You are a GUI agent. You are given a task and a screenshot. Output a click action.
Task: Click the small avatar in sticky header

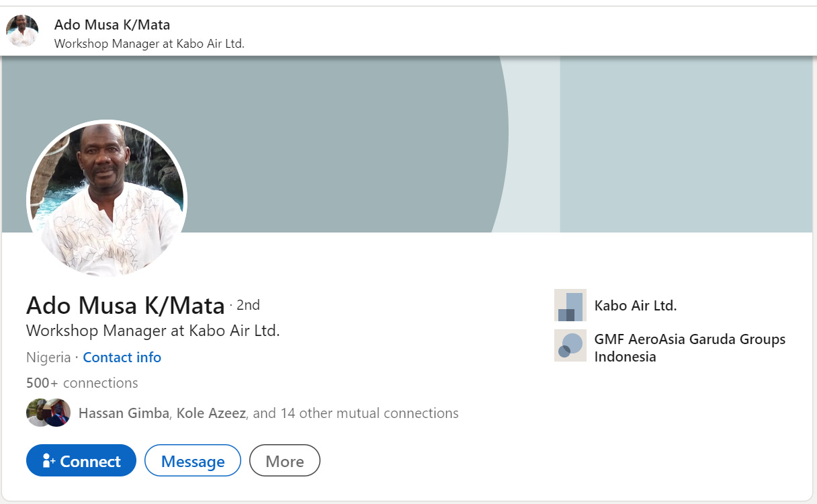click(x=22, y=31)
